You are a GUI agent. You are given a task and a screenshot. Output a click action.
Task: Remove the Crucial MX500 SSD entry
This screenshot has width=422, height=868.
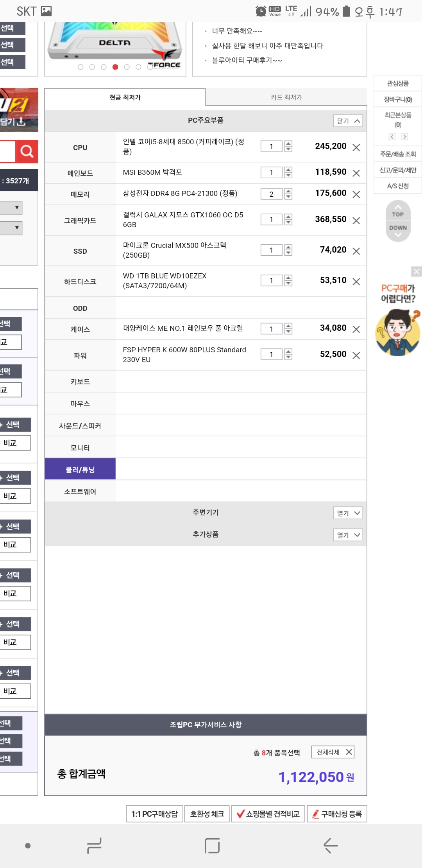[356, 251]
